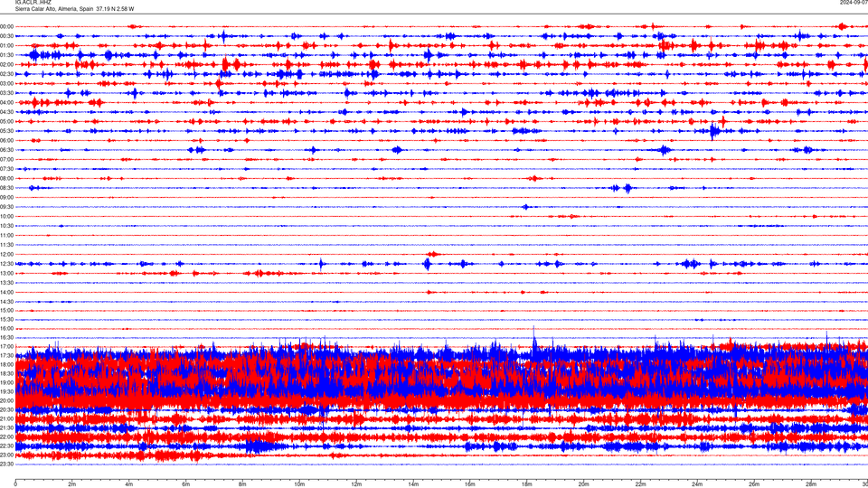Select the 03:00 time label
868x488 pixels.
[x=6, y=83]
